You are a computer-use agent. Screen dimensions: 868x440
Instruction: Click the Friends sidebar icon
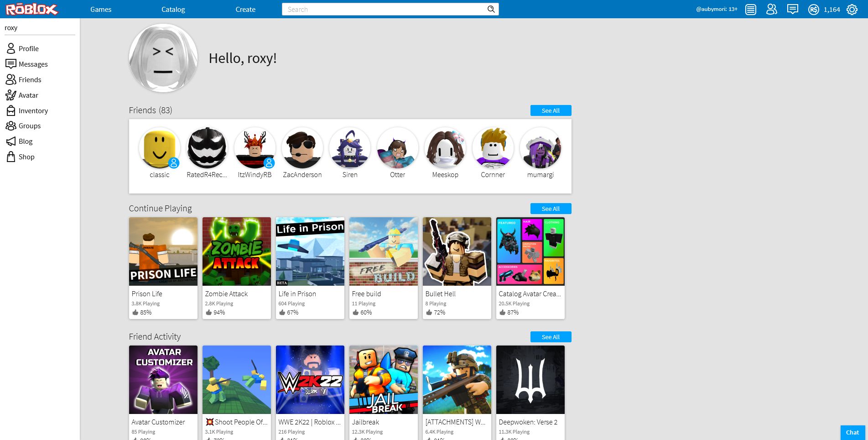11,79
